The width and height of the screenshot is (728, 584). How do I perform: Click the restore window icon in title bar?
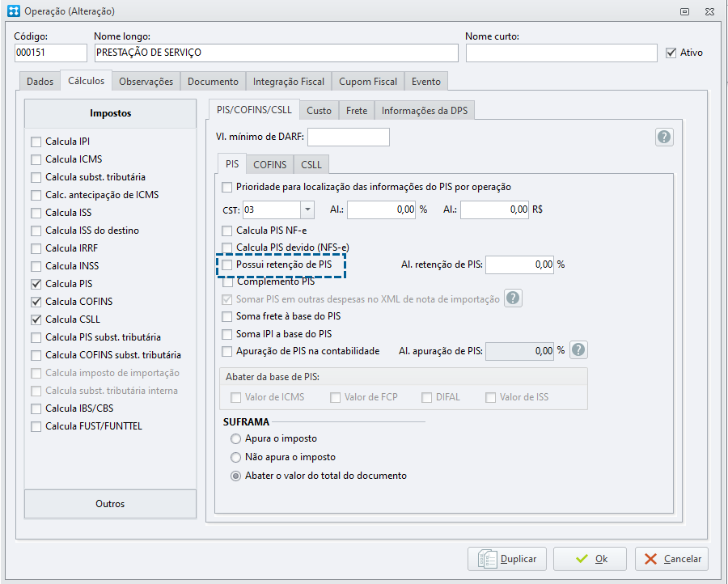tap(685, 11)
